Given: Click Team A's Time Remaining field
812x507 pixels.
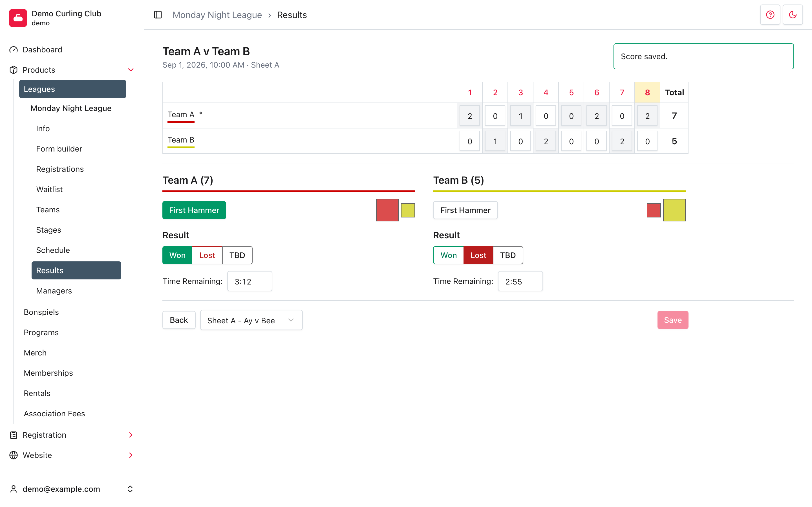Looking at the screenshot, I should point(250,281).
